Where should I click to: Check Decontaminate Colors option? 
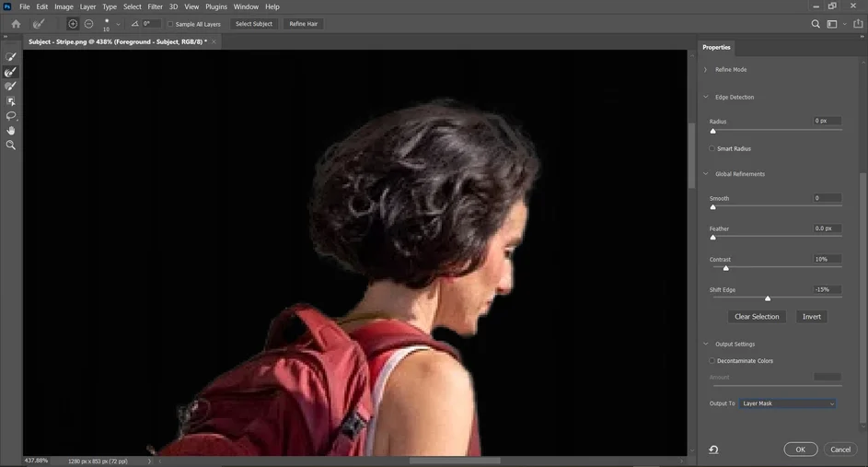[712, 361]
